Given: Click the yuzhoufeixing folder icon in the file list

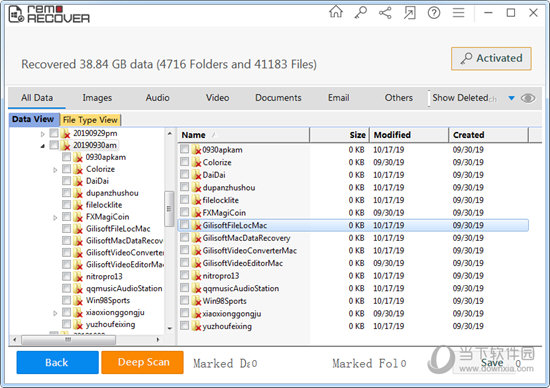Looking at the screenshot, I should (x=196, y=326).
